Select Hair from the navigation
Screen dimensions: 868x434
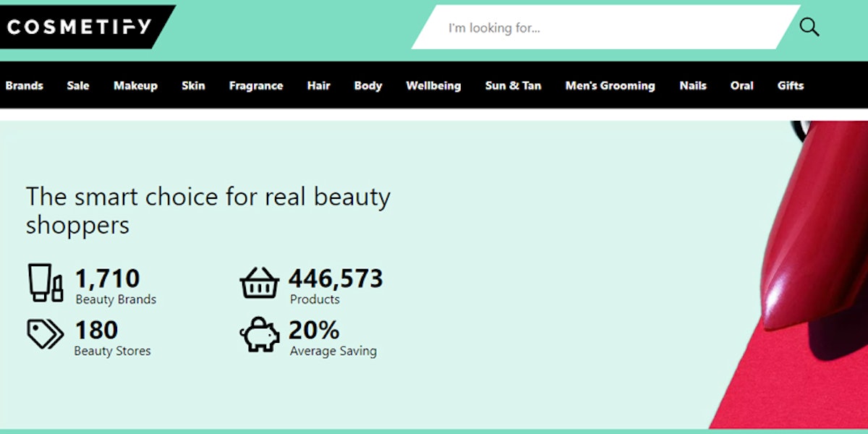[x=318, y=85]
